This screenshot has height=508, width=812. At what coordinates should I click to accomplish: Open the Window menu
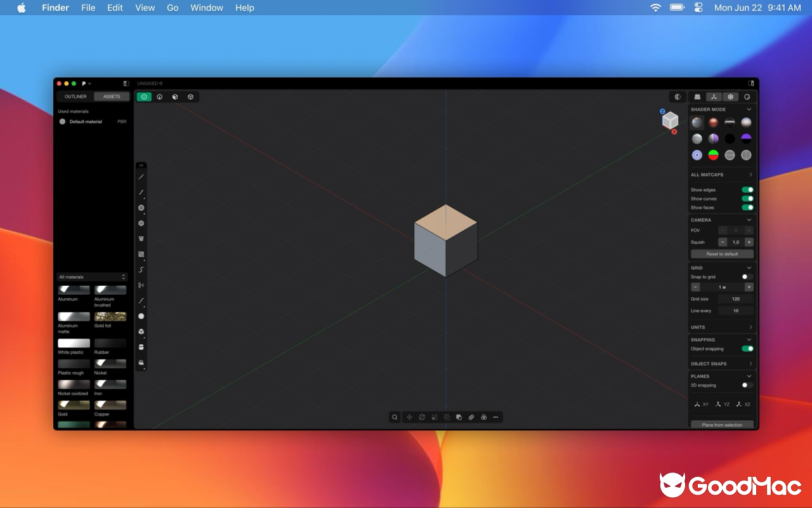click(207, 8)
